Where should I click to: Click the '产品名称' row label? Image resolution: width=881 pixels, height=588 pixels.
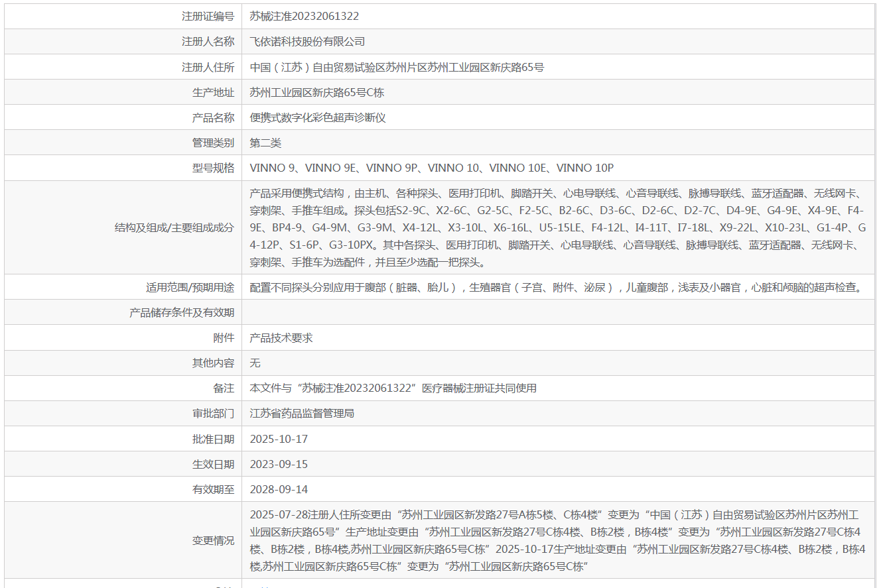point(213,118)
